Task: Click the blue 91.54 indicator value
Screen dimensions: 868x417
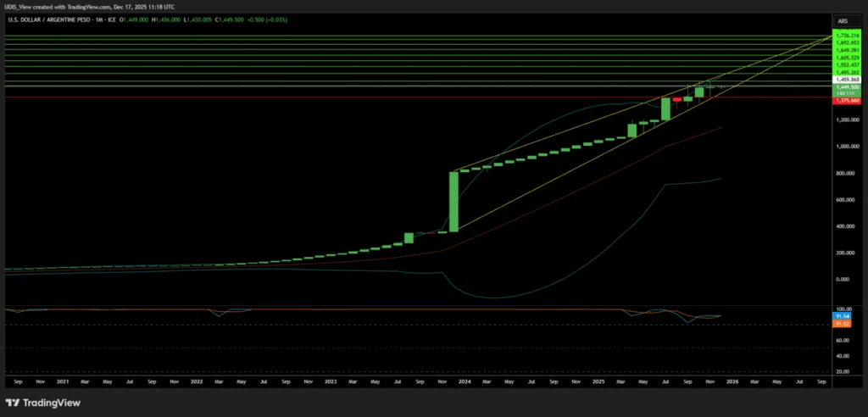Action: pos(842,315)
